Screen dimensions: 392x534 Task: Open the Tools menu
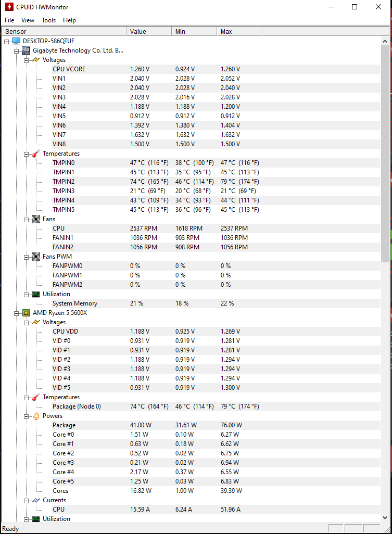[49, 20]
